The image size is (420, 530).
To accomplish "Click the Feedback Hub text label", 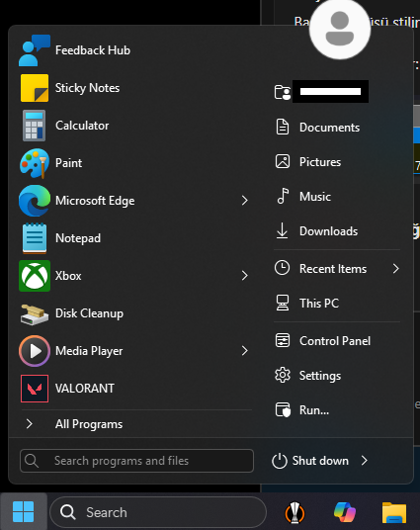I will coord(93,50).
